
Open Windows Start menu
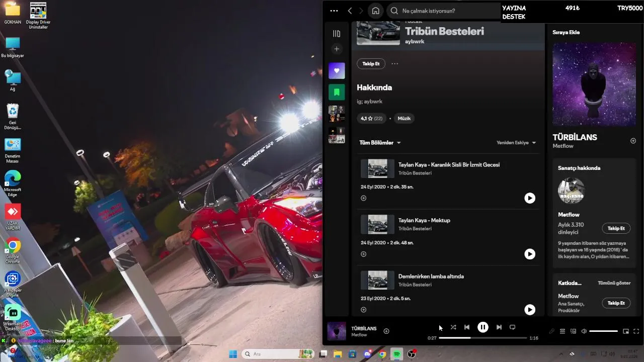(233, 354)
